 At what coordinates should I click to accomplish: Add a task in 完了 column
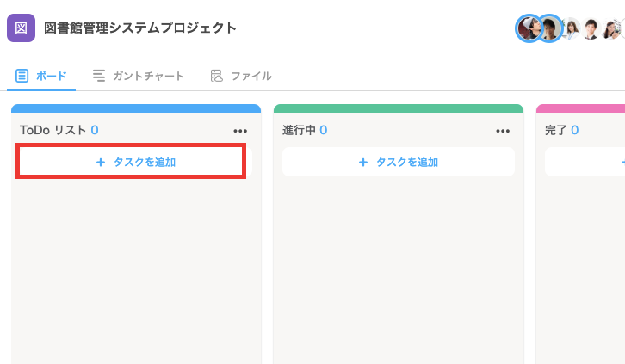[x=585, y=162]
